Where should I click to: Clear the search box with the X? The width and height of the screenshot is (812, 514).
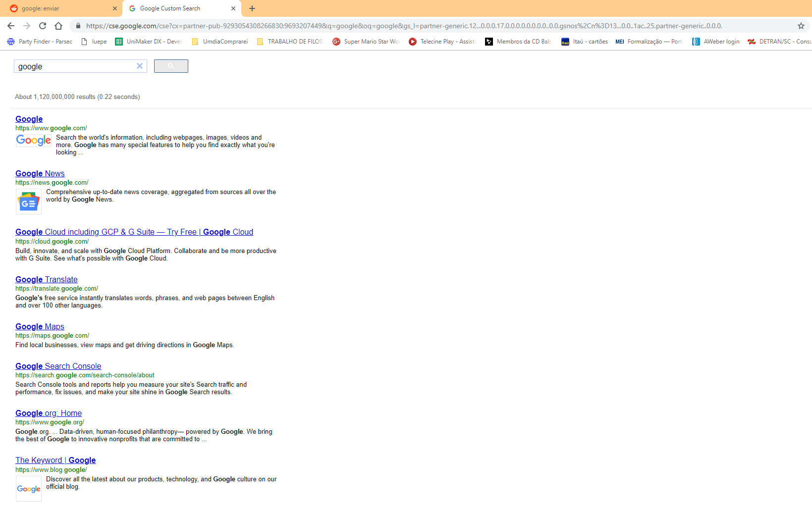point(140,66)
